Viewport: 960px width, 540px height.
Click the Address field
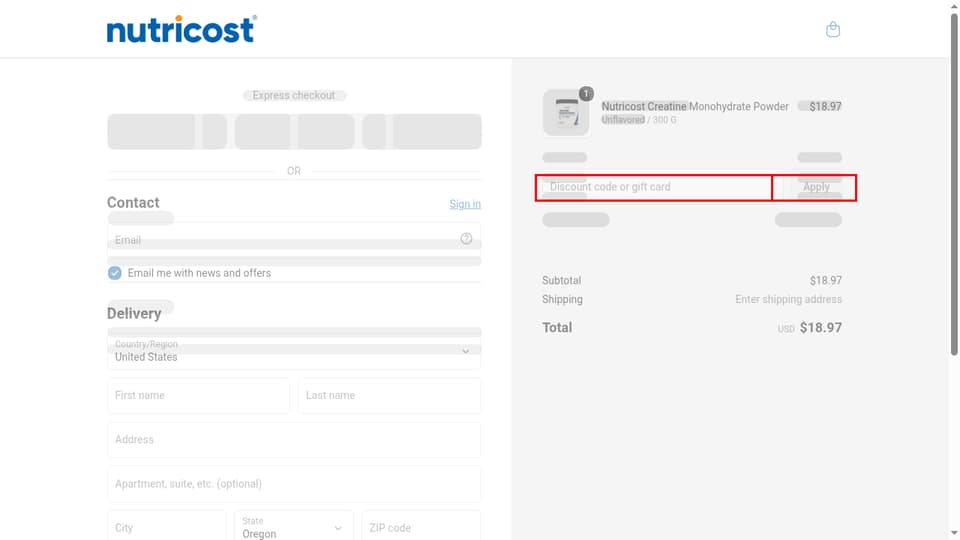tap(294, 440)
